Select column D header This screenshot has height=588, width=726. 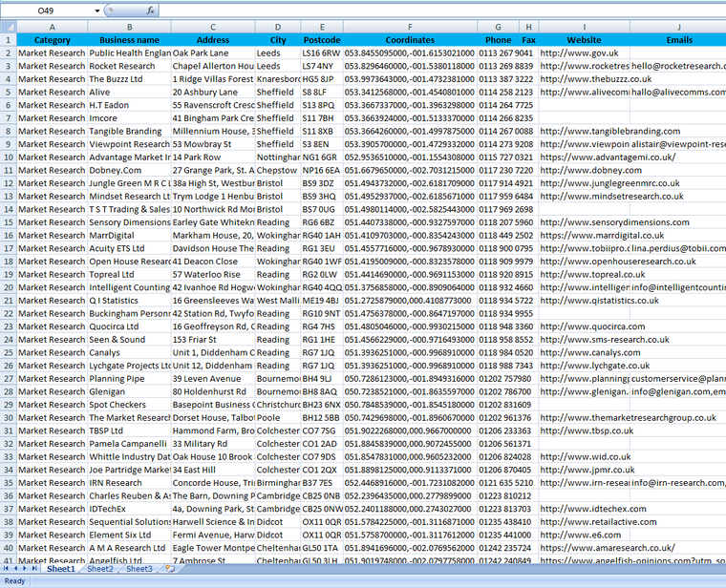click(x=278, y=27)
